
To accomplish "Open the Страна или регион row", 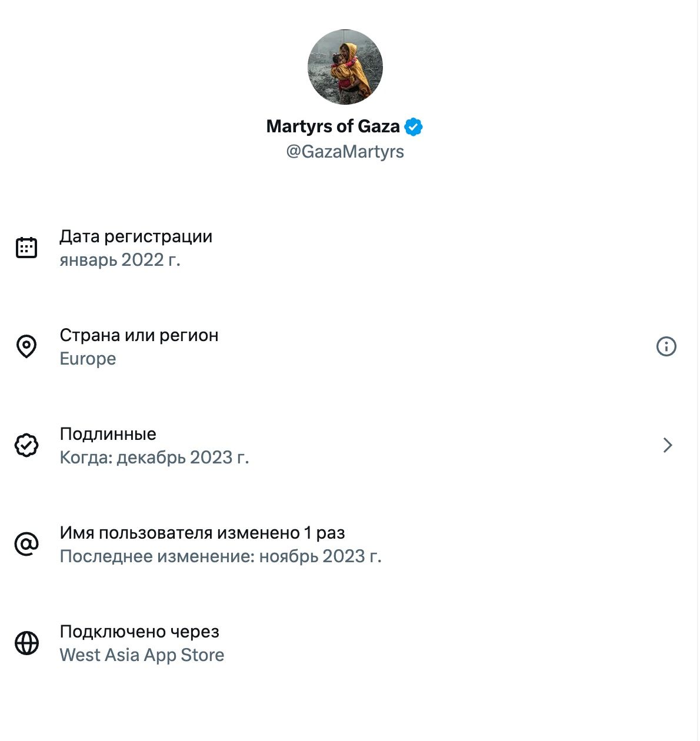I will point(139,335).
